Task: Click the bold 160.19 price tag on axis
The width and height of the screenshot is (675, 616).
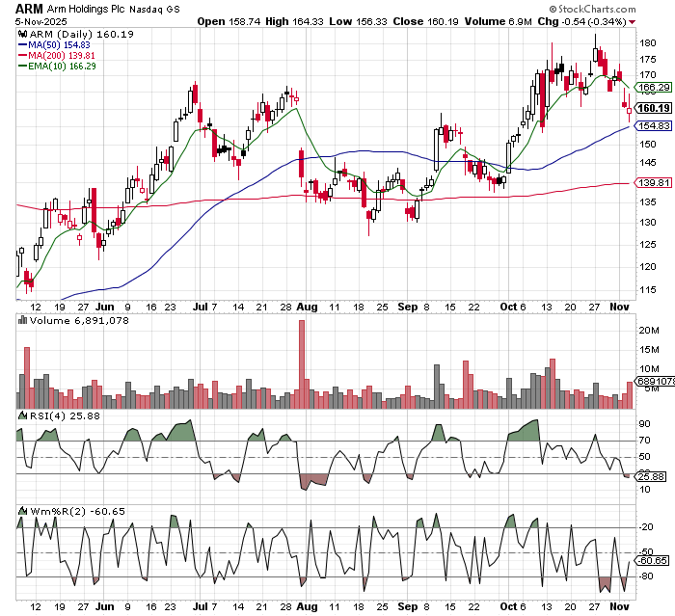Action: (x=654, y=108)
